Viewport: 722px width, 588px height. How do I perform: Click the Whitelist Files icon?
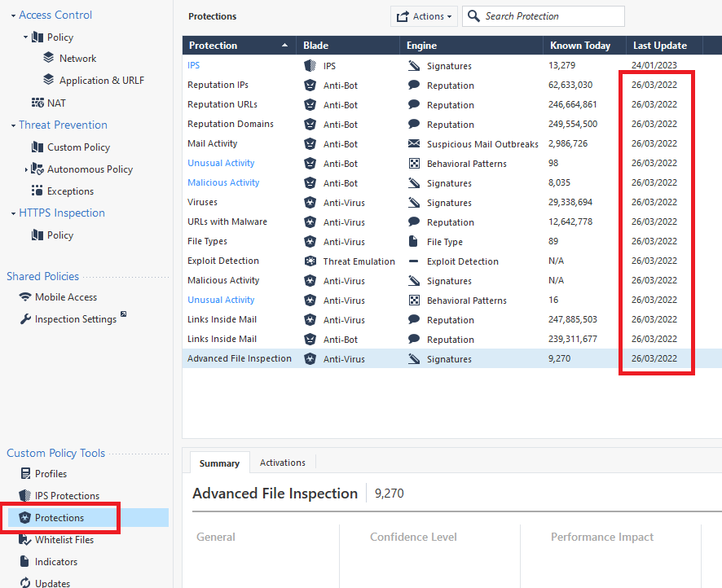click(24, 539)
